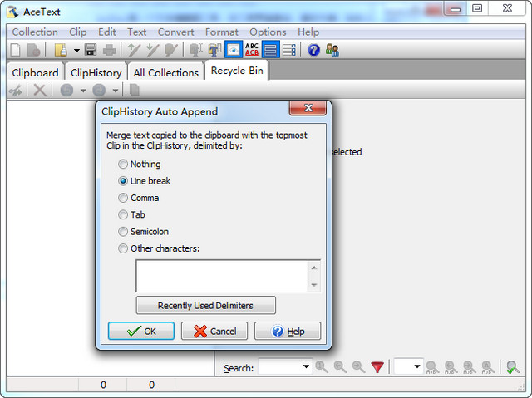
Task: Open the Options menu
Action: [x=268, y=32]
